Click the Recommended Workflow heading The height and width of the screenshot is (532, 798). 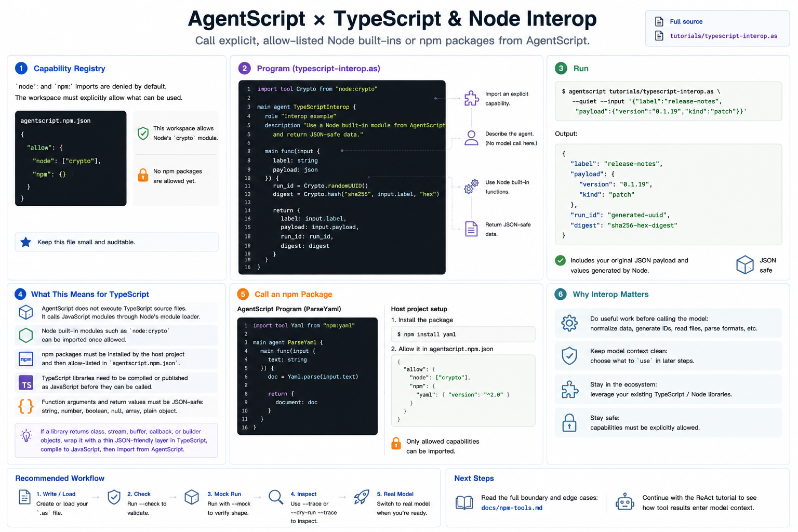pos(60,478)
